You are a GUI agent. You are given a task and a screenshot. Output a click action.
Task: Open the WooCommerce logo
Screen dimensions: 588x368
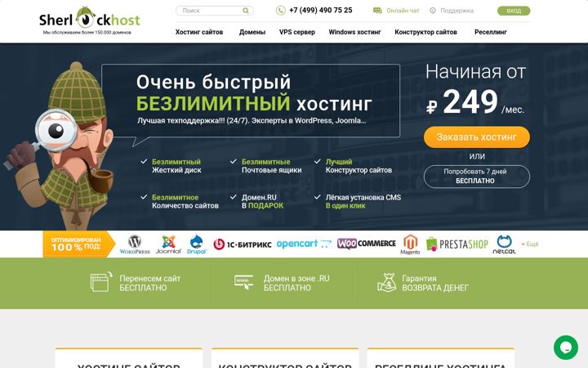click(367, 244)
